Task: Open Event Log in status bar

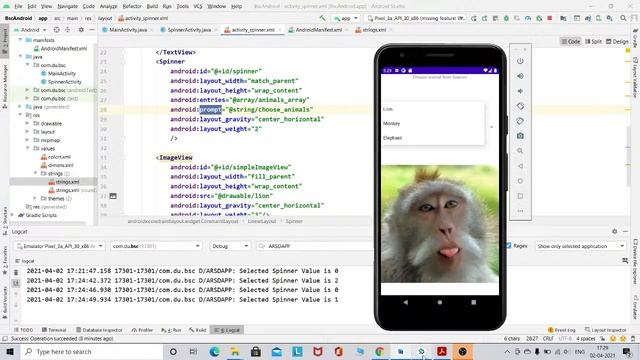Action: [562, 330]
